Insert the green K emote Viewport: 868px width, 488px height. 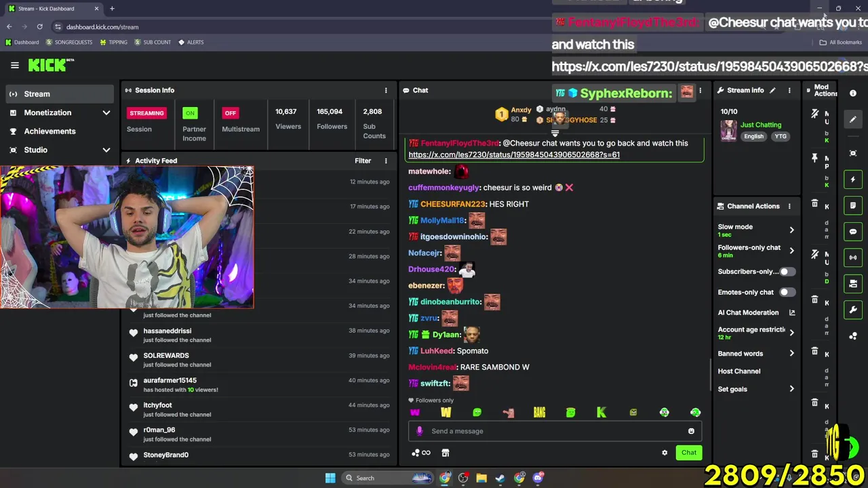(x=601, y=412)
